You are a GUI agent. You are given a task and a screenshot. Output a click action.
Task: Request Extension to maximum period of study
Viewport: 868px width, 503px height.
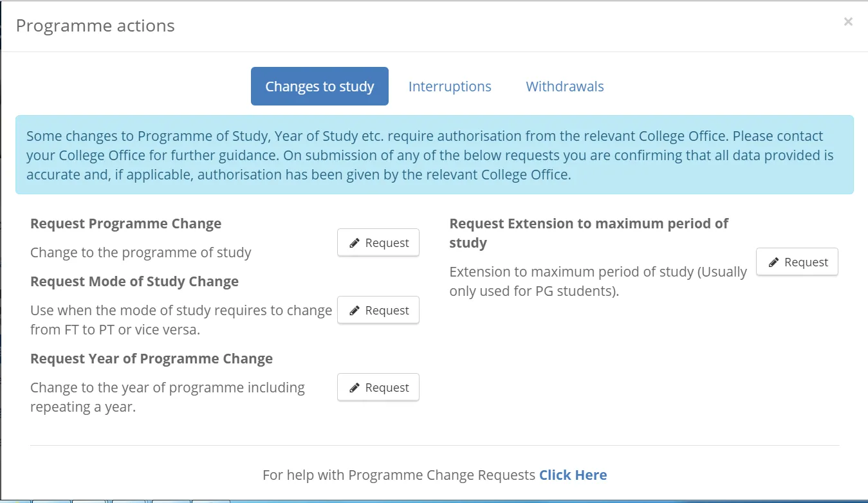pyautogui.click(x=797, y=262)
